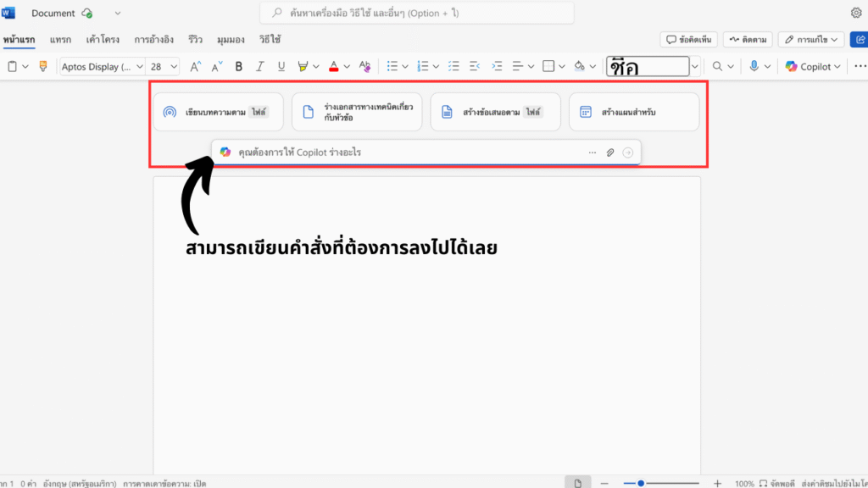Click the Bold formatting icon
868x488 pixels.
click(x=238, y=66)
